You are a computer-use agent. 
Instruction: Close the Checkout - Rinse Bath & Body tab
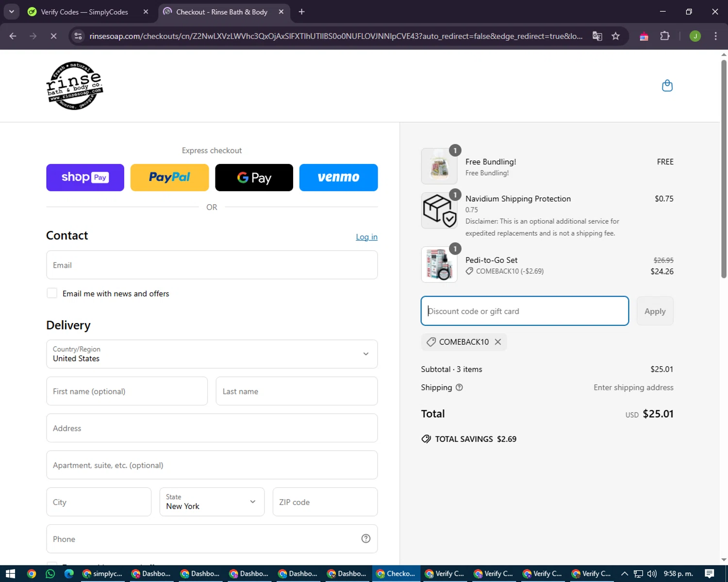coord(281,12)
